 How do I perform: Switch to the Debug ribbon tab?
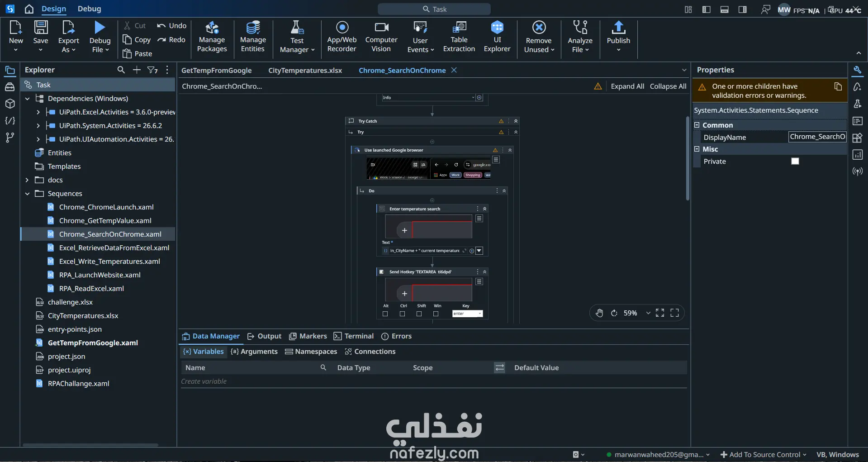(89, 9)
